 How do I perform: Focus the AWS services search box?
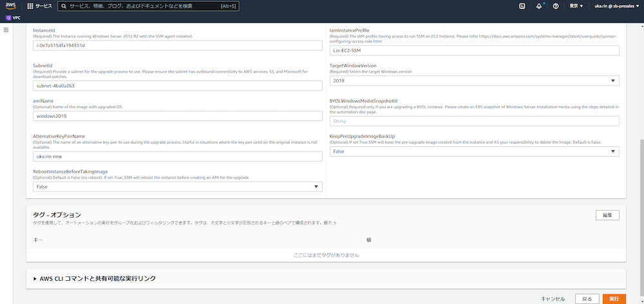[148, 6]
